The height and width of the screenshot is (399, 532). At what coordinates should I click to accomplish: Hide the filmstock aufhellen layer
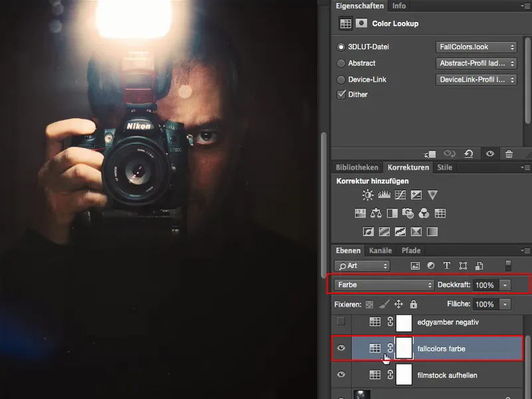coord(341,374)
